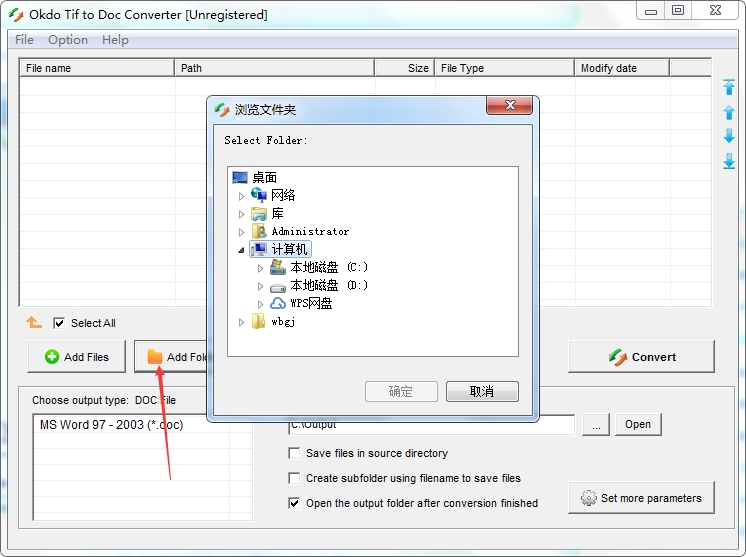Select 本地磁盘 (C:) in folder tree

[x=329, y=267]
